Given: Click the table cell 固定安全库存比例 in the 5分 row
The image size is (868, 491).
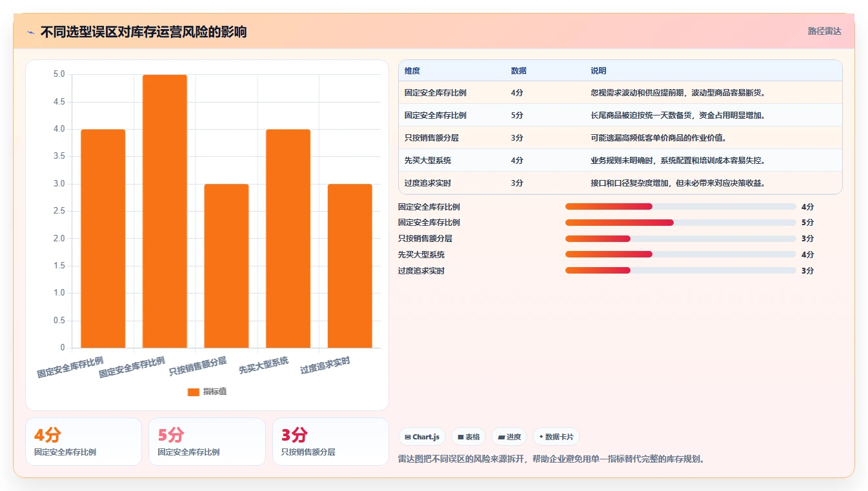Looking at the screenshot, I should [436, 115].
